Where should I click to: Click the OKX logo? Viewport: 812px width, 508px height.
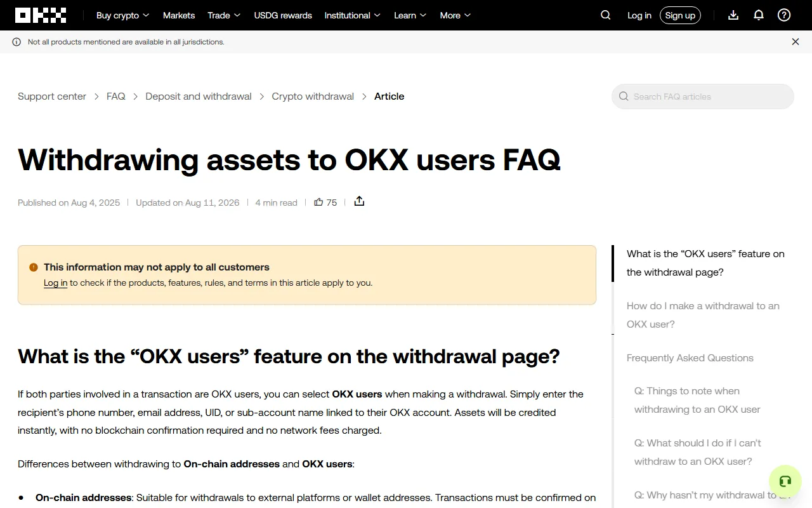click(x=41, y=15)
